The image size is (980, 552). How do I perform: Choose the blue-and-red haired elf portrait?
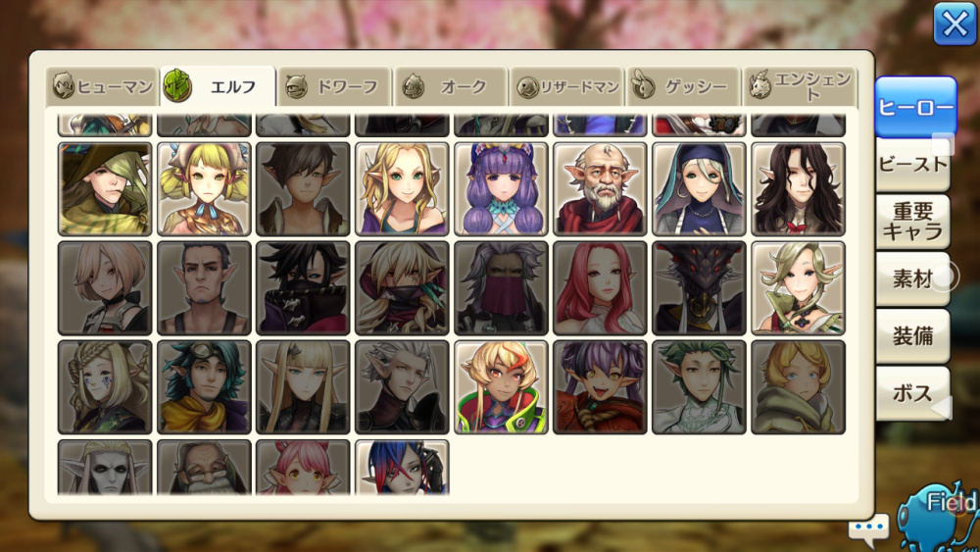(402, 468)
